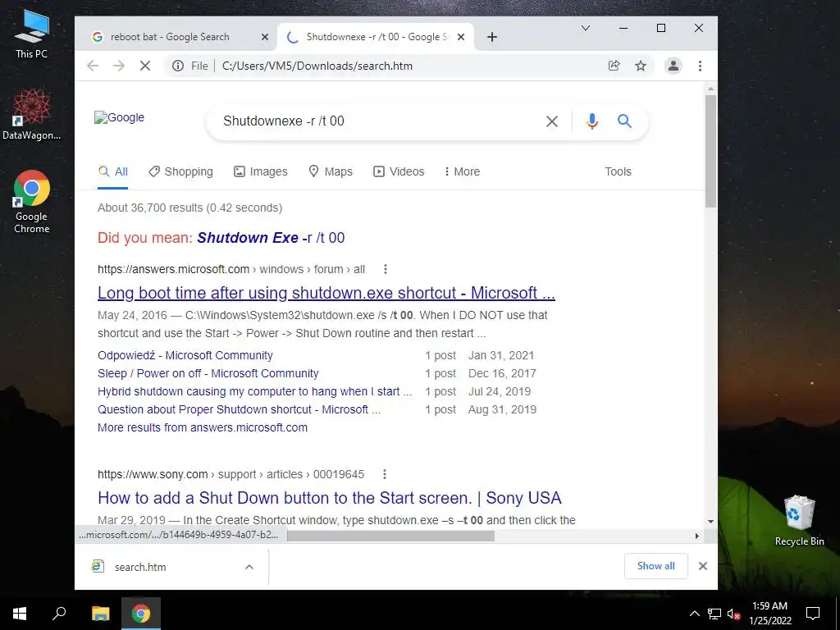Open the notification center icon

coord(813,614)
